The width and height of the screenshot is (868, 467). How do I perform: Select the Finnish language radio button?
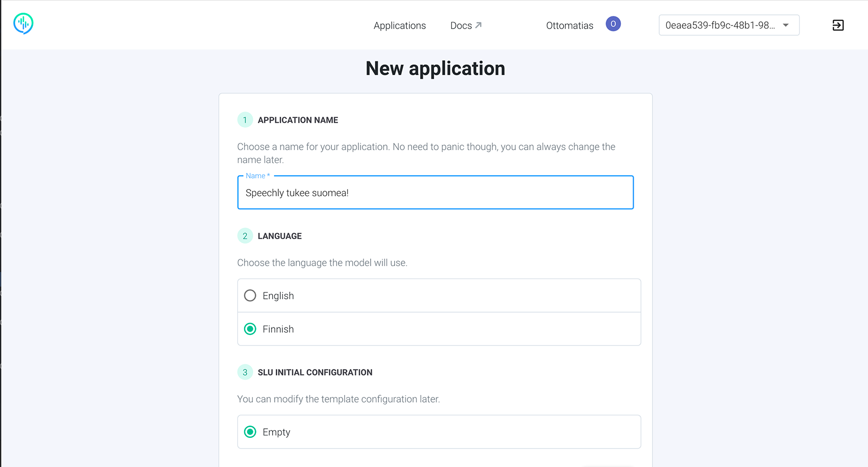(x=250, y=329)
